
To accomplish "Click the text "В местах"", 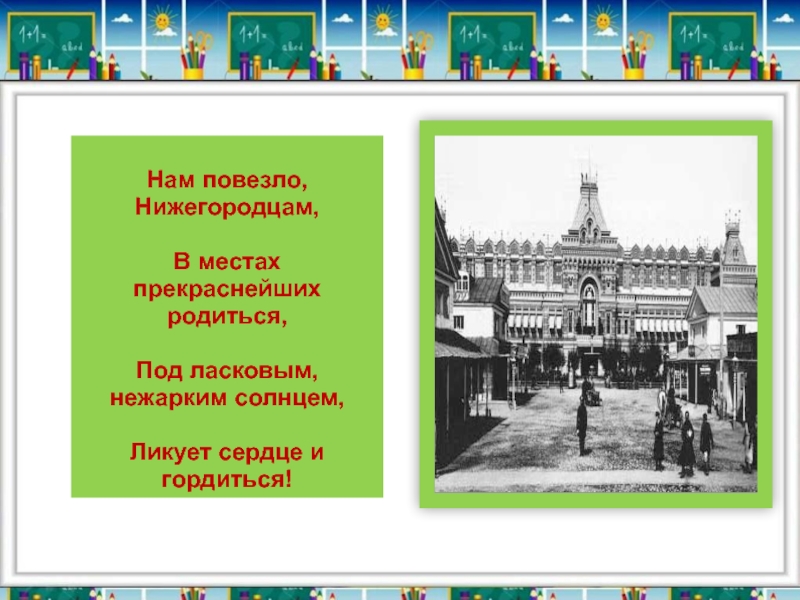I will point(226,262).
